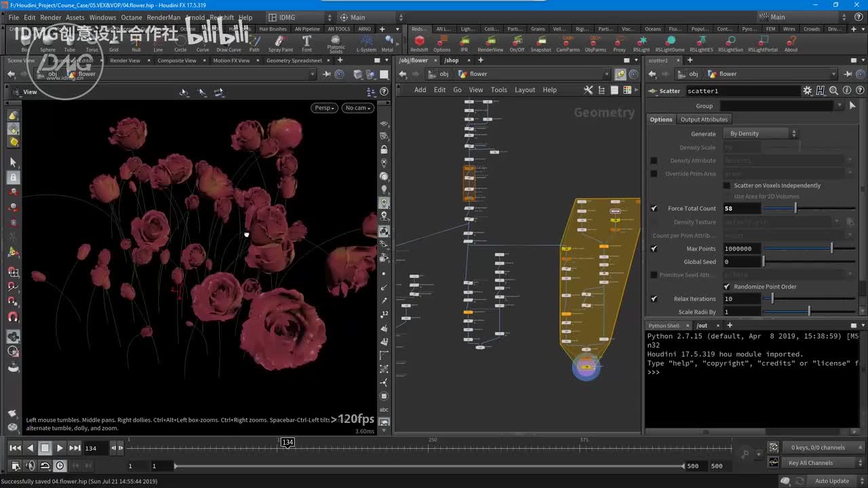
Task: Disable the Force Total Count checkbox
Action: tap(654, 209)
